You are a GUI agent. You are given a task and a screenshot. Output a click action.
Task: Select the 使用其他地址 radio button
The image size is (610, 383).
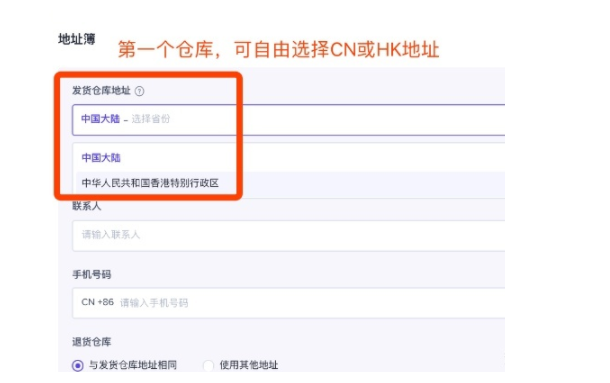pyautogui.click(x=208, y=365)
